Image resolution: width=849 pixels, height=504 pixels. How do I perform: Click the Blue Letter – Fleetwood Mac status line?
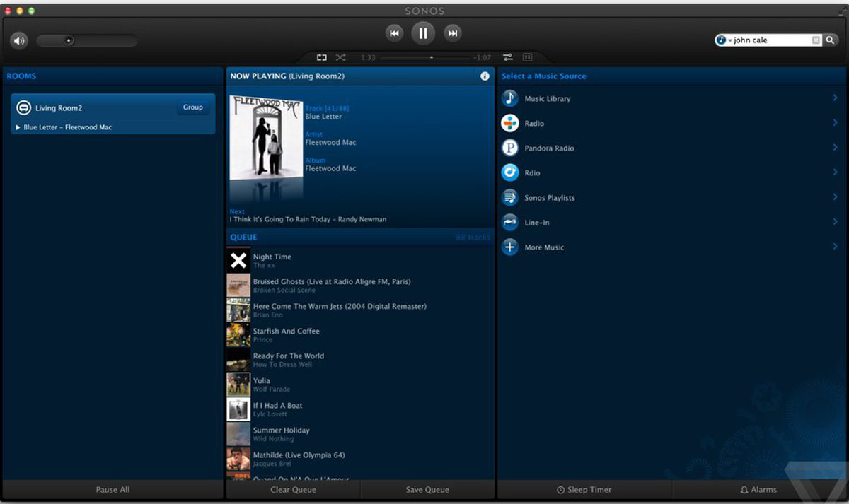[x=67, y=127]
